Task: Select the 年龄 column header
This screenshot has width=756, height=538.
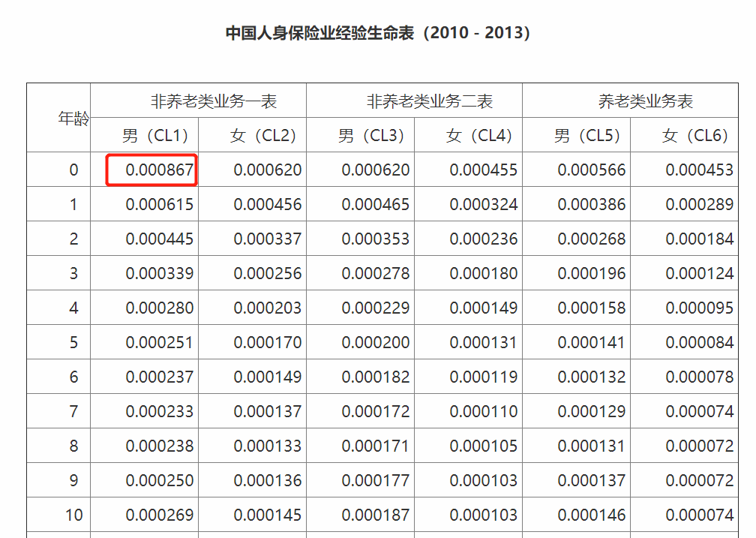Action: [73, 118]
